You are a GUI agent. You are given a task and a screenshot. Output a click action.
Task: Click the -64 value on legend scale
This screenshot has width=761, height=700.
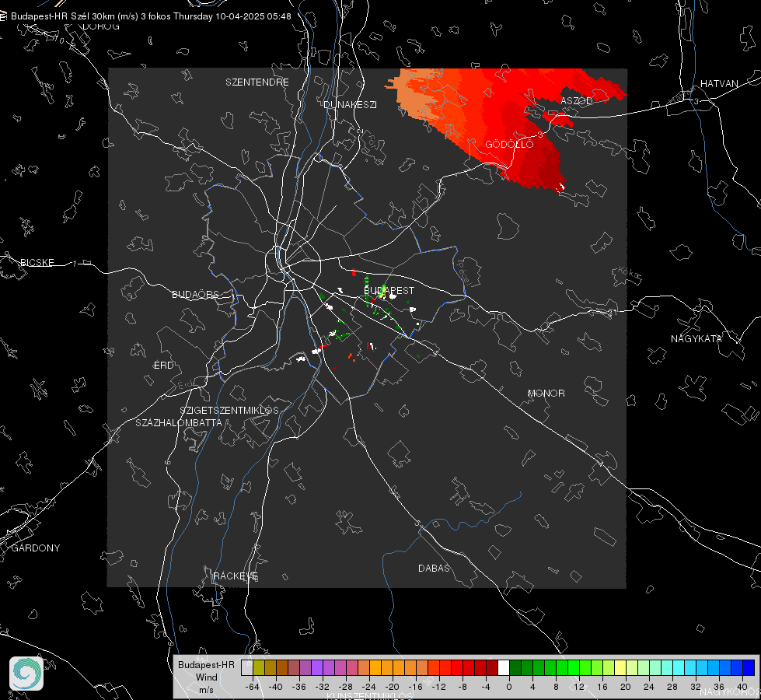pyautogui.click(x=253, y=687)
